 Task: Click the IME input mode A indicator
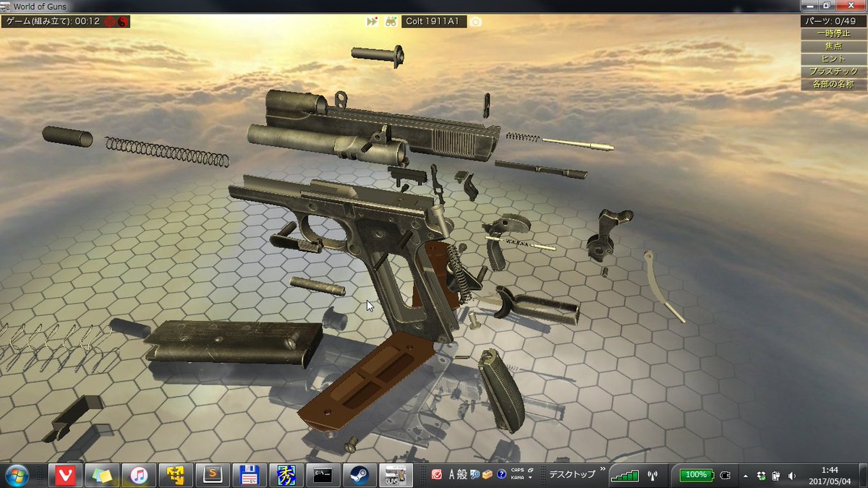pos(453,474)
